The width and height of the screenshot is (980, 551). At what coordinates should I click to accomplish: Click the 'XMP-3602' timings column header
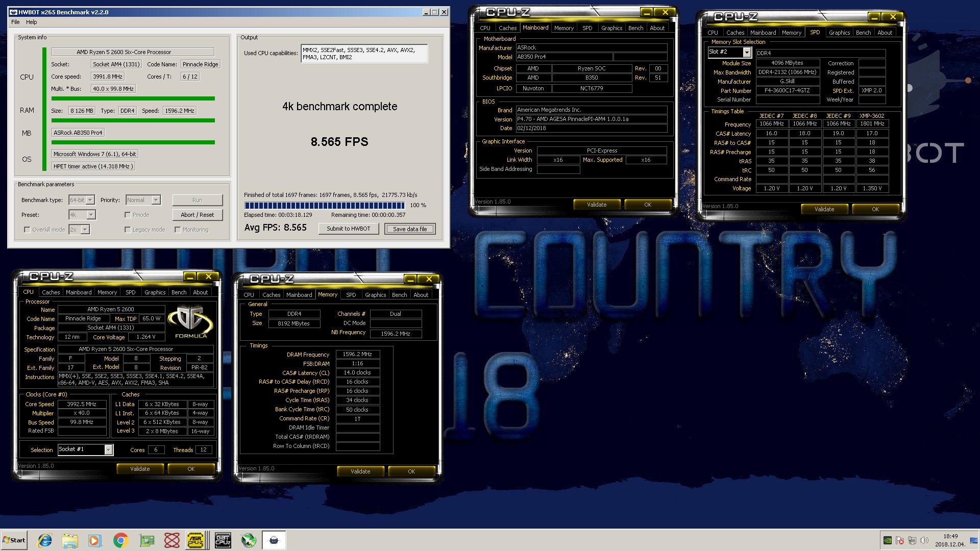[x=871, y=116]
